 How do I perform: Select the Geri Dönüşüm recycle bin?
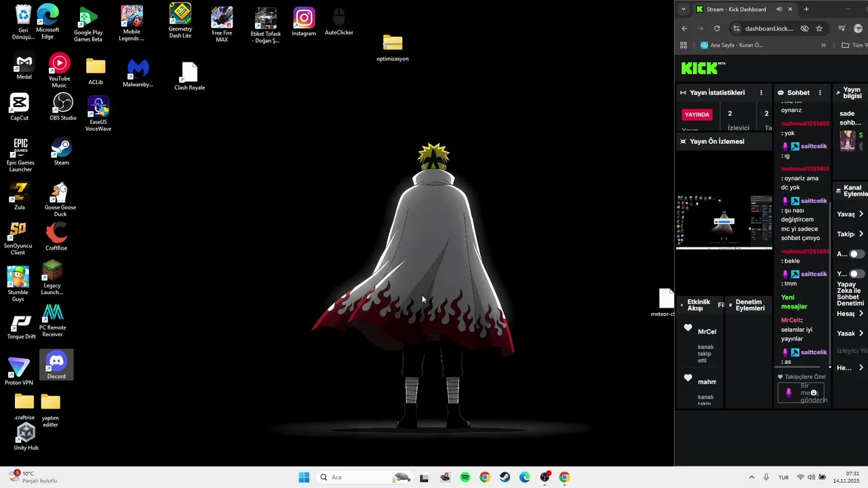[x=23, y=22]
